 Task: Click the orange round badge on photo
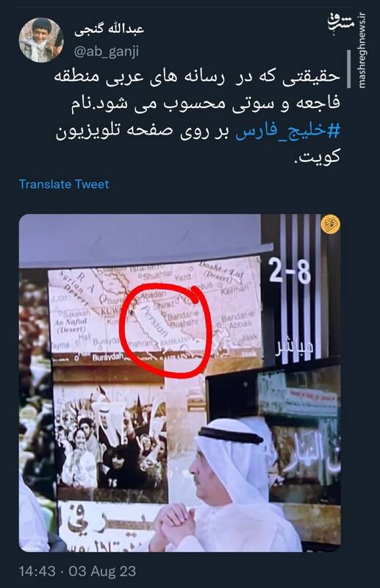tap(331, 224)
